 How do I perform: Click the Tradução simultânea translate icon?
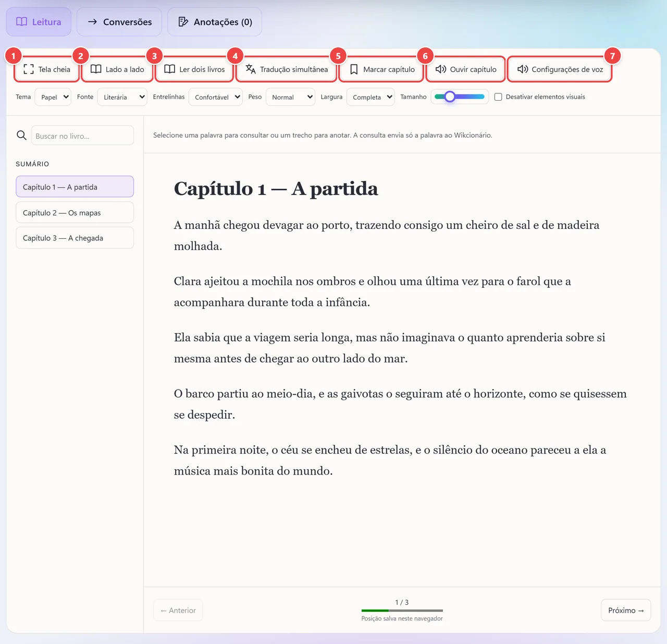[251, 69]
